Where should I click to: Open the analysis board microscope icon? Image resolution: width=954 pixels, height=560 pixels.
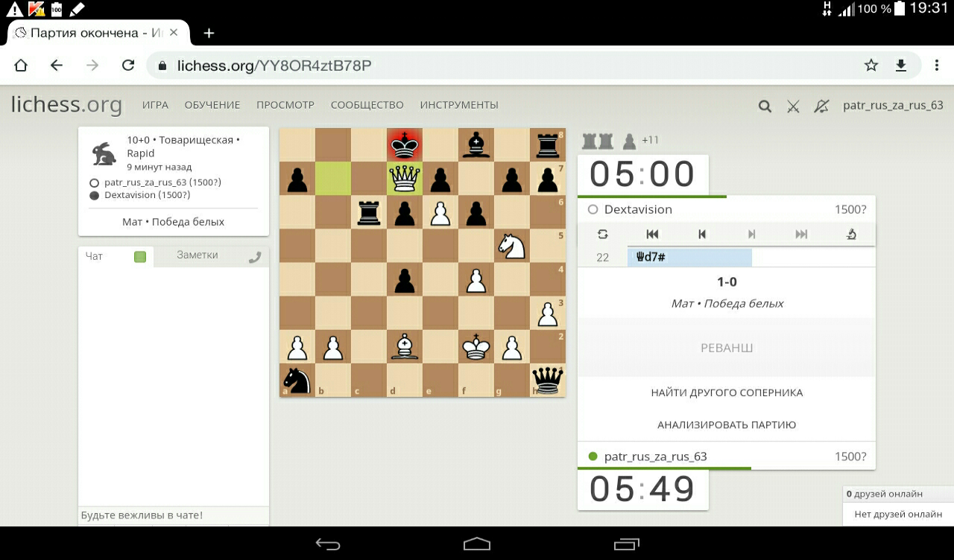pos(851,234)
